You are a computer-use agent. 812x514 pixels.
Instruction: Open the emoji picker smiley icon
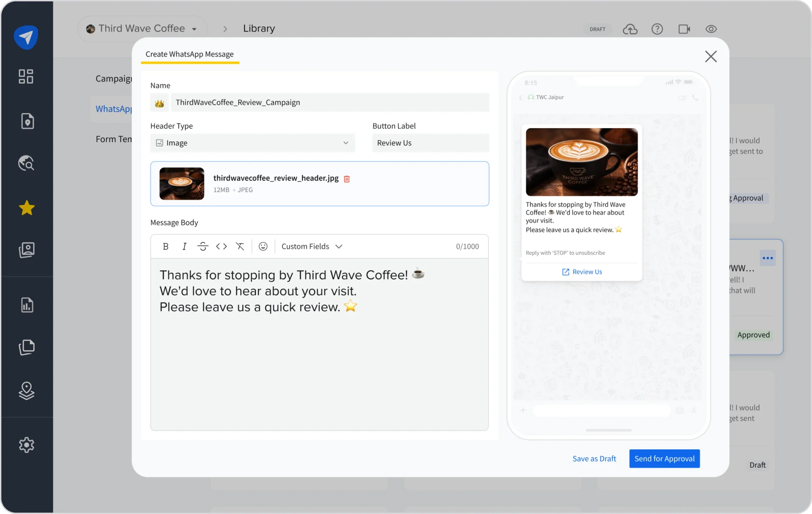tap(263, 247)
